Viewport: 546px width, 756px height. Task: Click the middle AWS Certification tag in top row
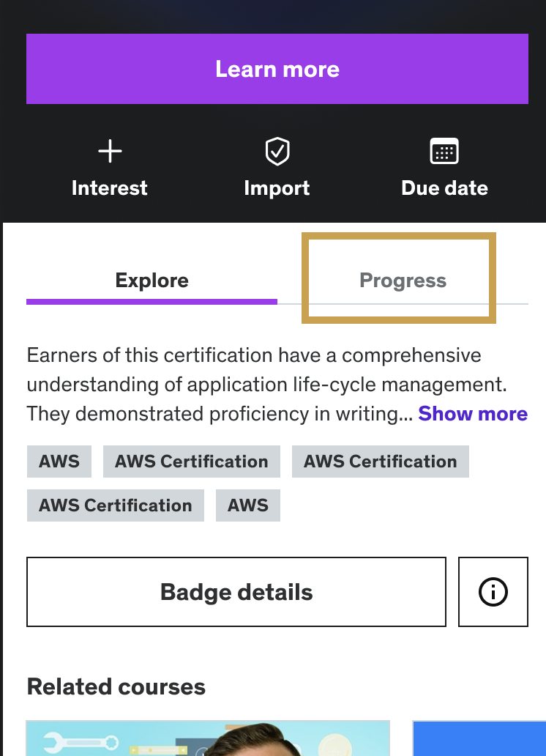pos(192,462)
